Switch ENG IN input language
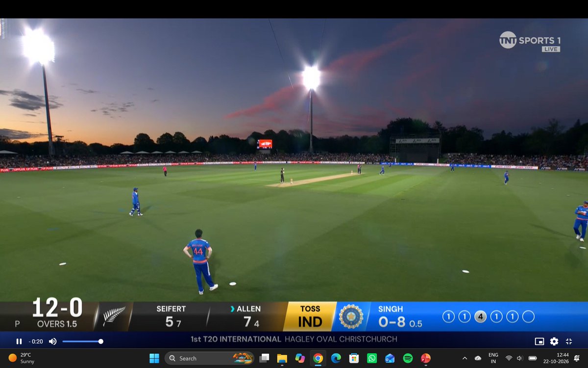This screenshot has width=588, height=368. (493, 358)
